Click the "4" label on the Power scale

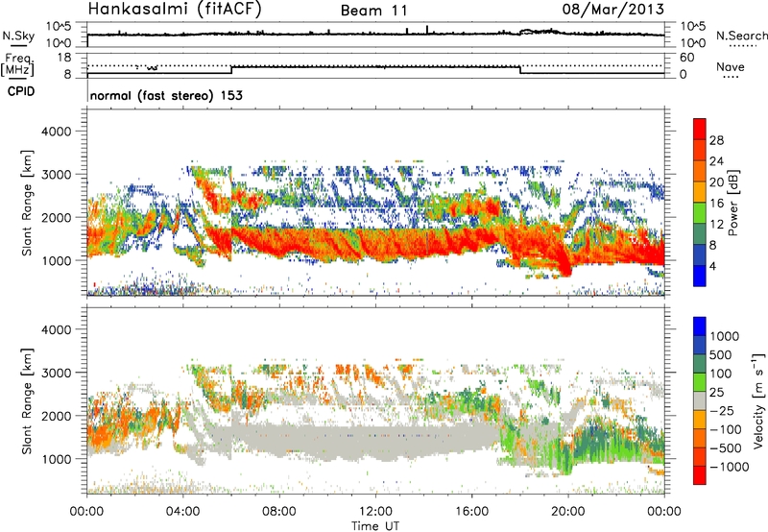click(712, 267)
